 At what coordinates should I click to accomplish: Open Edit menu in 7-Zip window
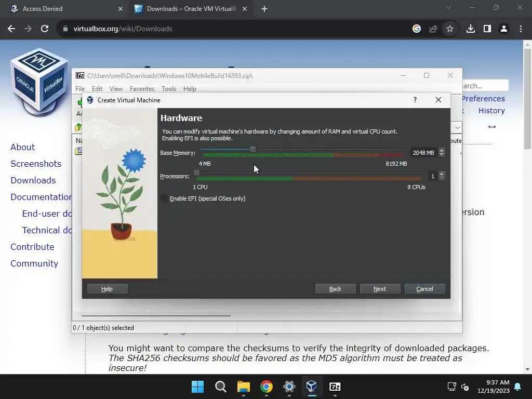(x=97, y=88)
